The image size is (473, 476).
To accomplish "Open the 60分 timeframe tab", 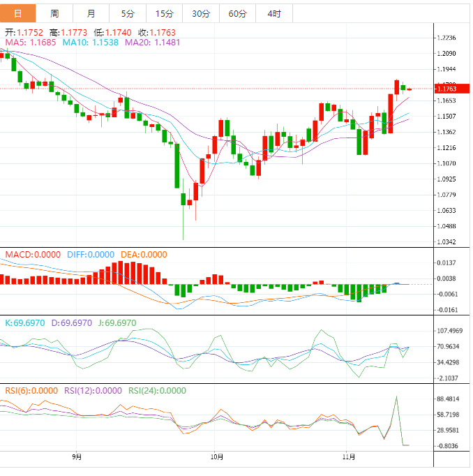I will click(238, 14).
